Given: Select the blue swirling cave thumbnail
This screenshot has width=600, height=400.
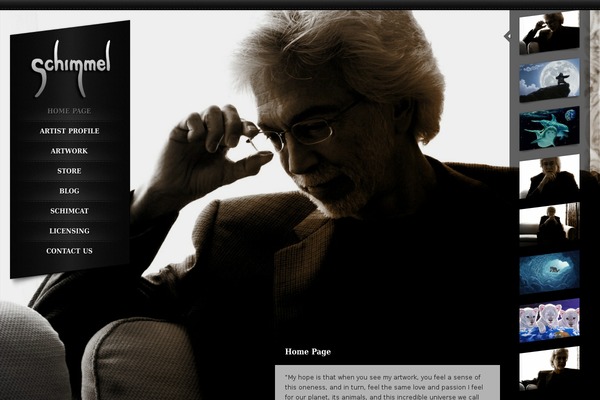Looking at the screenshot, I should coord(549,273).
